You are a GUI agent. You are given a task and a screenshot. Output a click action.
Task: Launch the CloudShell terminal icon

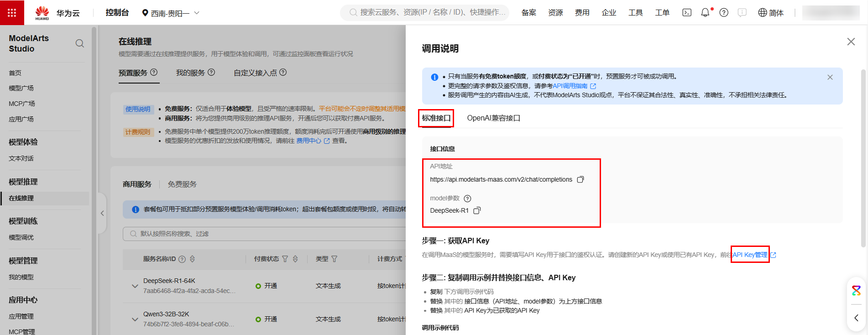point(687,13)
